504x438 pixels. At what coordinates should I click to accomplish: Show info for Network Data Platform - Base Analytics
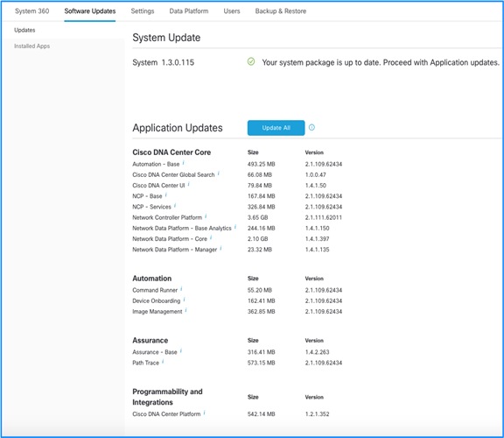tap(235, 227)
